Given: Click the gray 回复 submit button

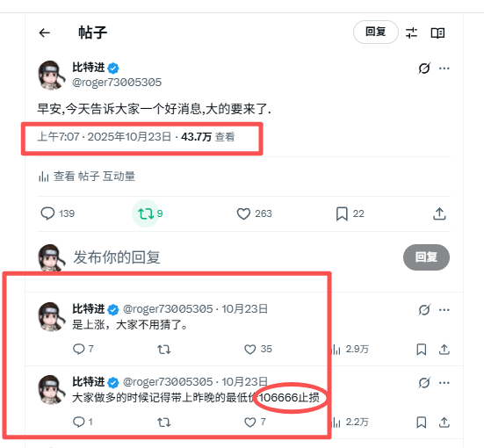Looking at the screenshot, I should tap(426, 257).
